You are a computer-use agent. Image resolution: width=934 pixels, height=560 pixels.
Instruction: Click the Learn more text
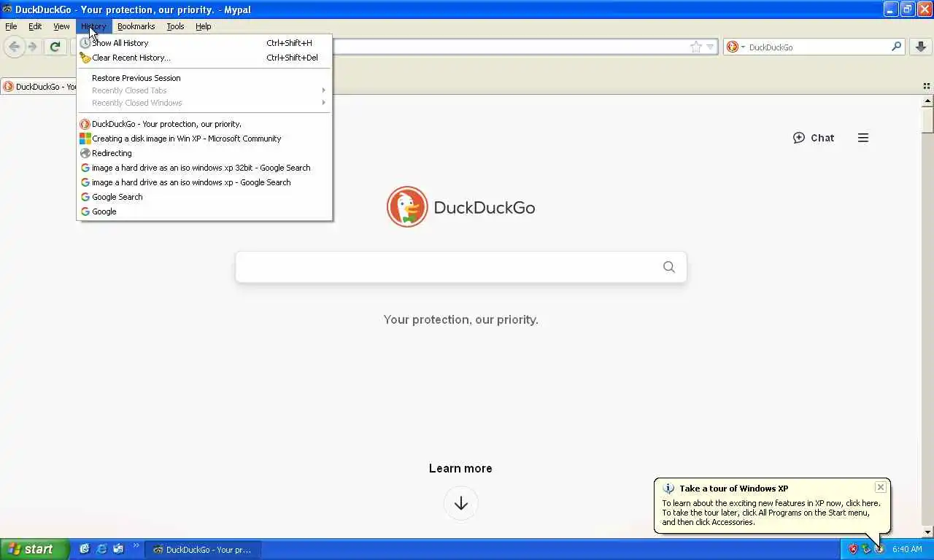pyautogui.click(x=460, y=468)
